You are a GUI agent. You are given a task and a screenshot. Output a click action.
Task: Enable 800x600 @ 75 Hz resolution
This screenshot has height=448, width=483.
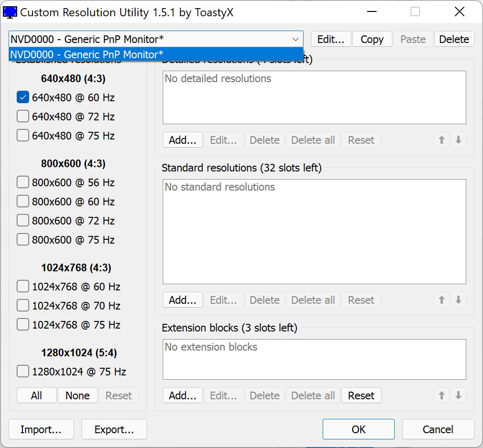(23, 240)
